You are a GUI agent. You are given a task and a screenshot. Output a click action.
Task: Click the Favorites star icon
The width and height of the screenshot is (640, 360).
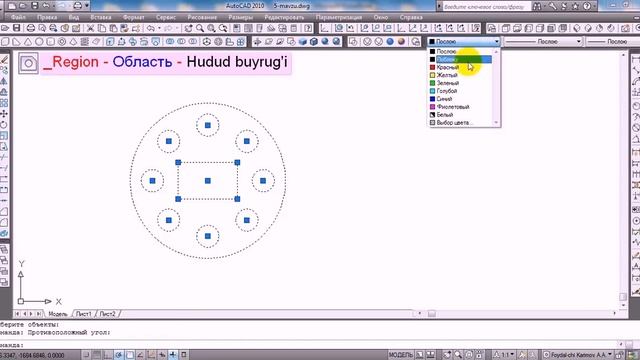point(576,6)
